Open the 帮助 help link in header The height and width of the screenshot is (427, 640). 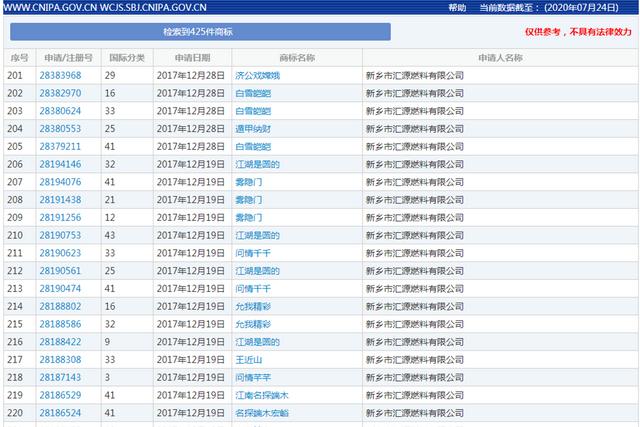457,7
